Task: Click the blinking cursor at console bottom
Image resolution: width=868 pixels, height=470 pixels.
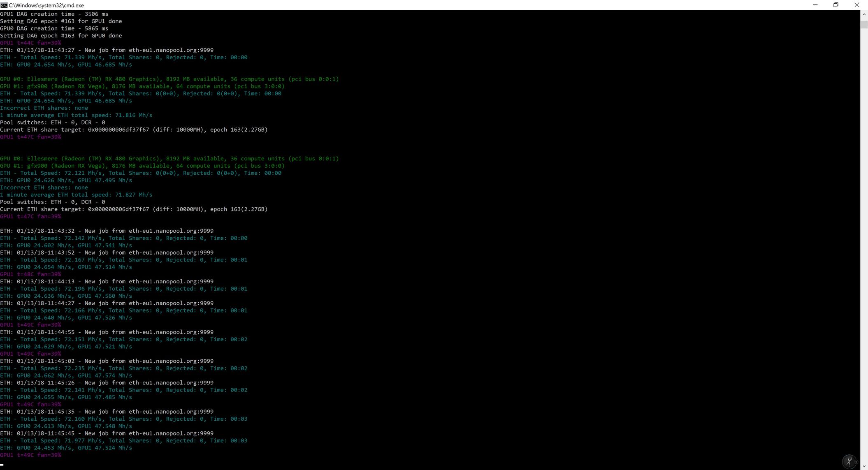Action: click(x=2, y=465)
